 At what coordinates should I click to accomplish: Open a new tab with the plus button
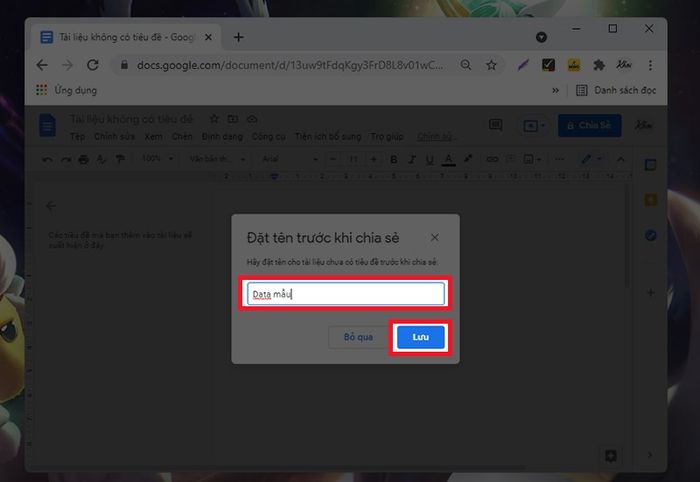coord(238,37)
